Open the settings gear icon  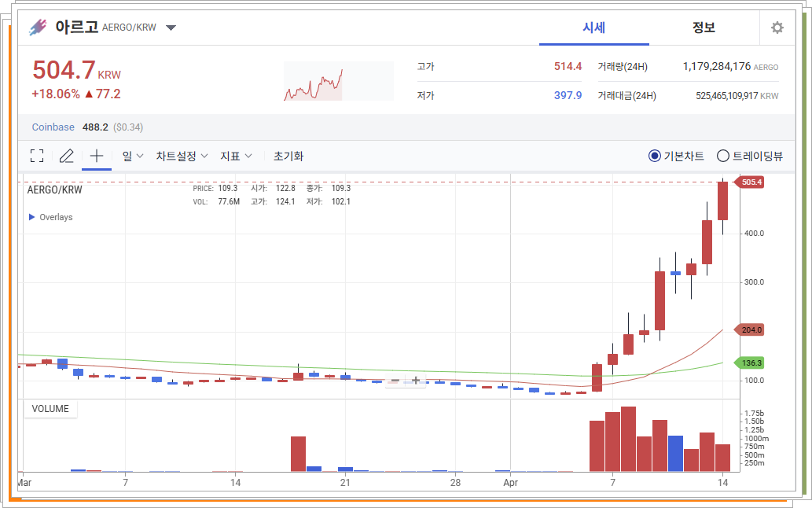click(777, 27)
